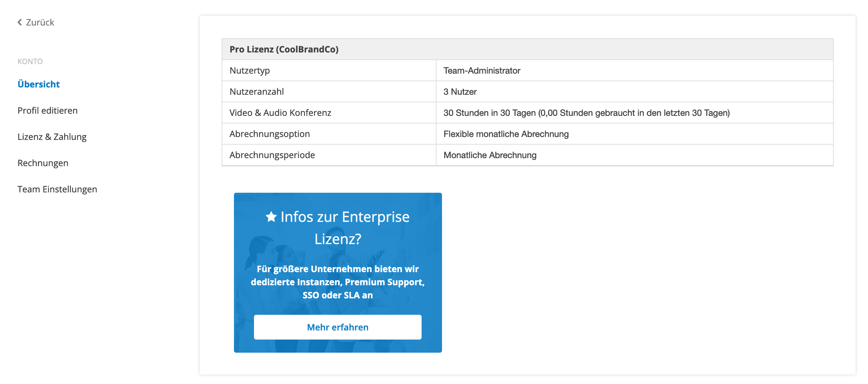Click the KONTO section heading
Viewport: 868px width, 384px height.
[30, 61]
